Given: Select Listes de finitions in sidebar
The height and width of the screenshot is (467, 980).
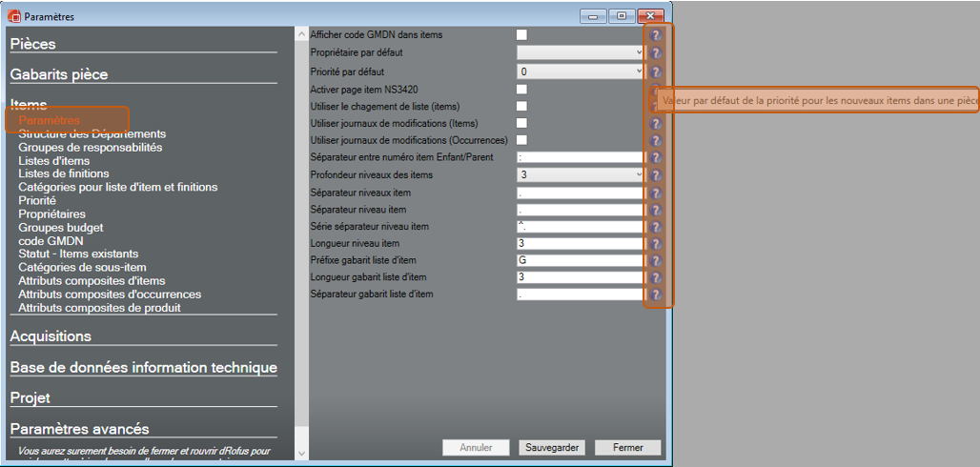Looking at the screenshot, I should click(x=63, y=174).
